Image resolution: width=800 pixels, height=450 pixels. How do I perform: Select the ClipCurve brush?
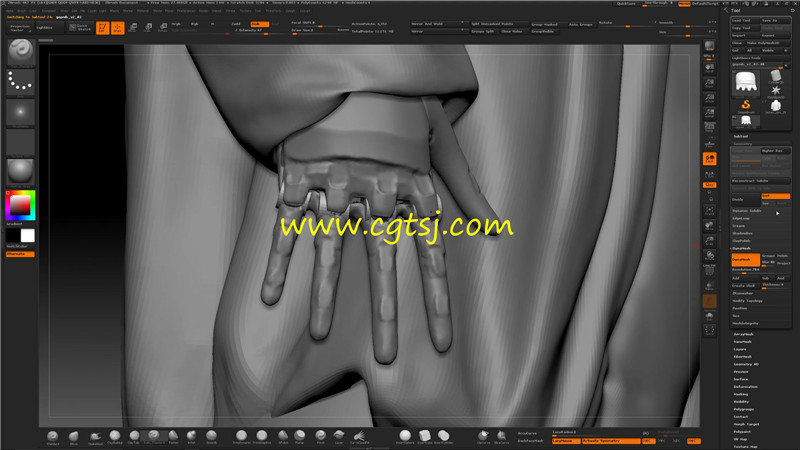[483, 437]
